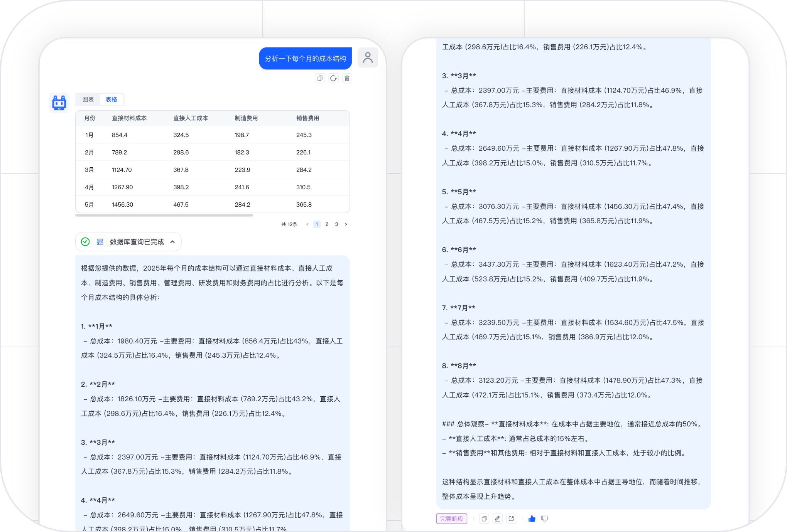Select the 表格 tab
The height and width of the screenshot is (532, 787).
[111, 99]
